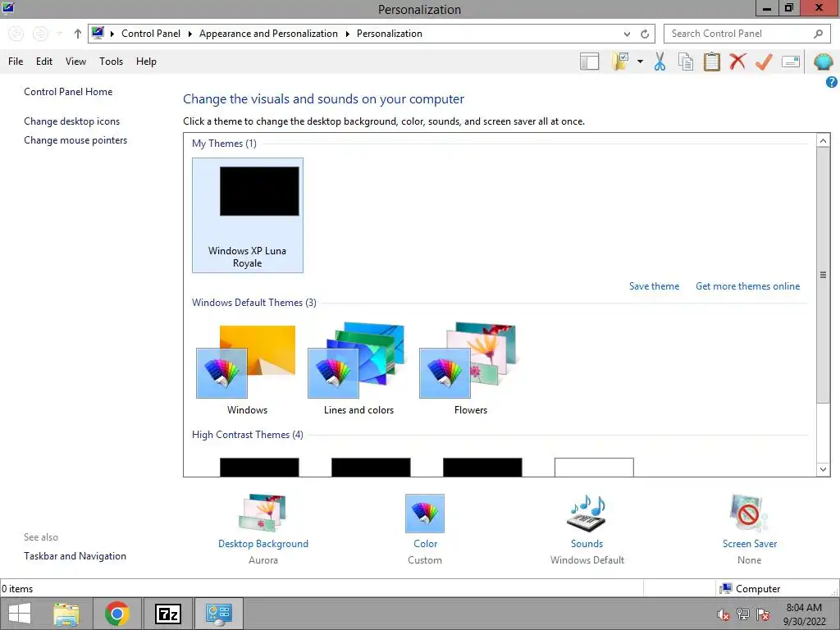Expand arrow after Appearance and Personalization breadcrumb

point(347,34)
